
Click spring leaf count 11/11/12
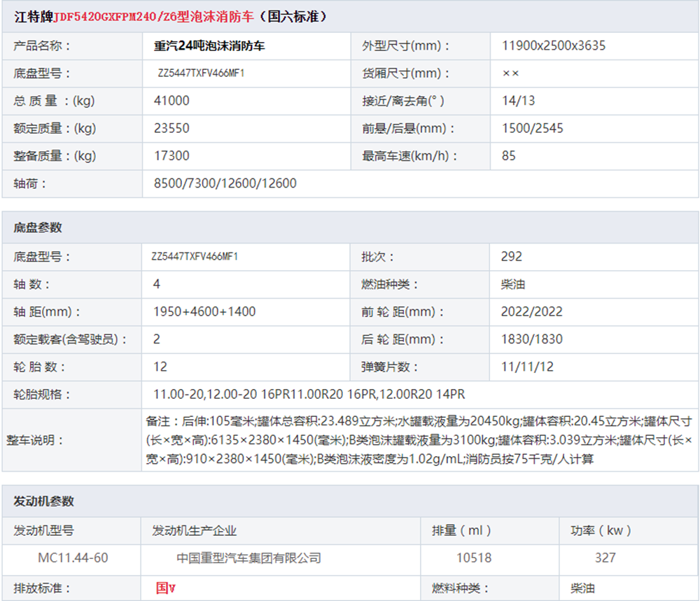point(527,367)
